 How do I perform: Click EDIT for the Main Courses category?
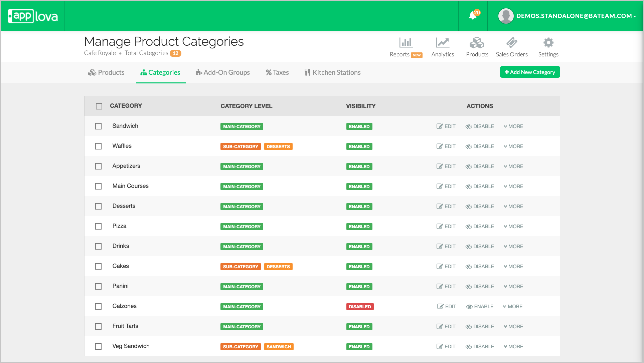click(x=446, y=187)
